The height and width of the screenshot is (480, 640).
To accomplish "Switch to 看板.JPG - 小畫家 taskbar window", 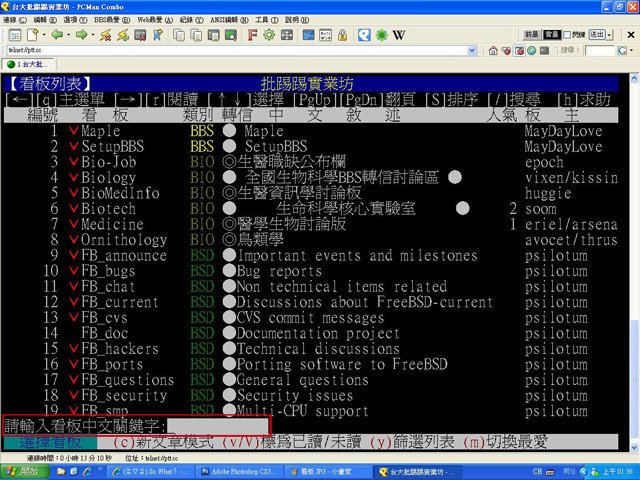I will click(x=327, y=472).
